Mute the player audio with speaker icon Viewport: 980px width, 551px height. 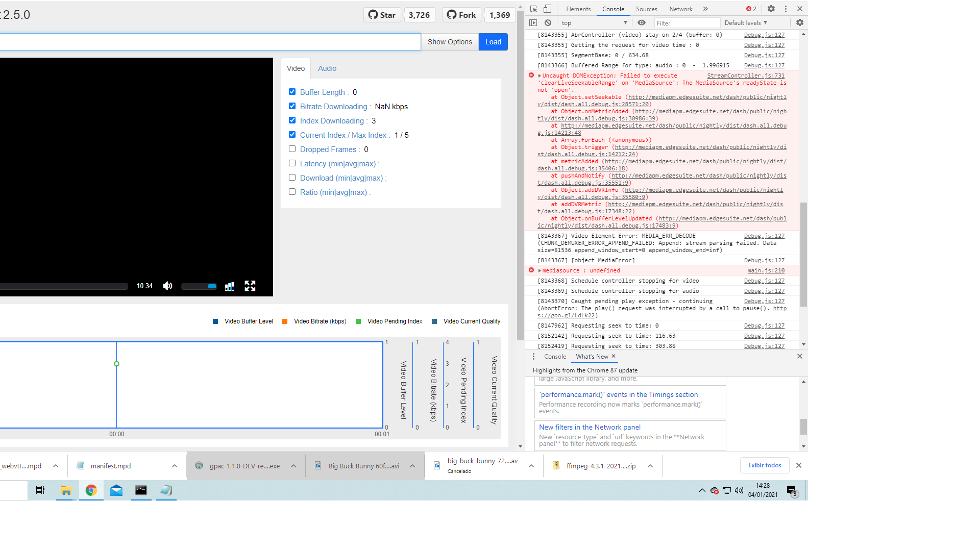pyautogui.click(x=167, y=286)
